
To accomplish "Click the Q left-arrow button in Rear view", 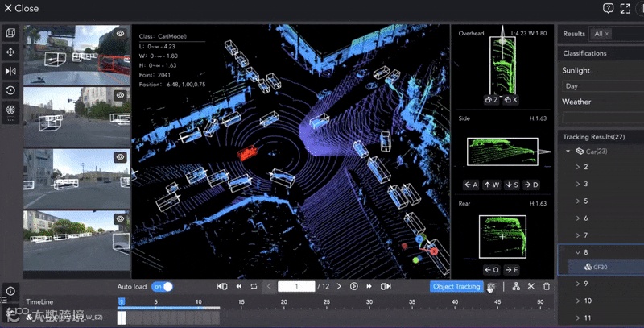I will pos(491,270).
